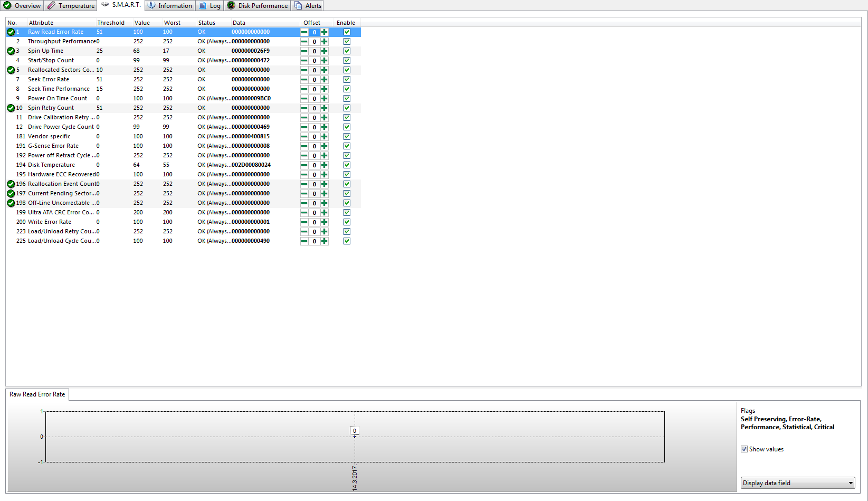The height and width of the screenshot is (501, 868).
Task: Toggle the Show values checkbox
Action: 744,449
